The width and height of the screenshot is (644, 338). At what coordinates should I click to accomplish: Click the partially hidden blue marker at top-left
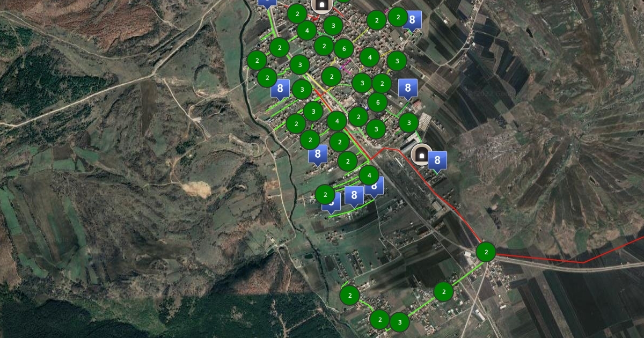point(267,3)
